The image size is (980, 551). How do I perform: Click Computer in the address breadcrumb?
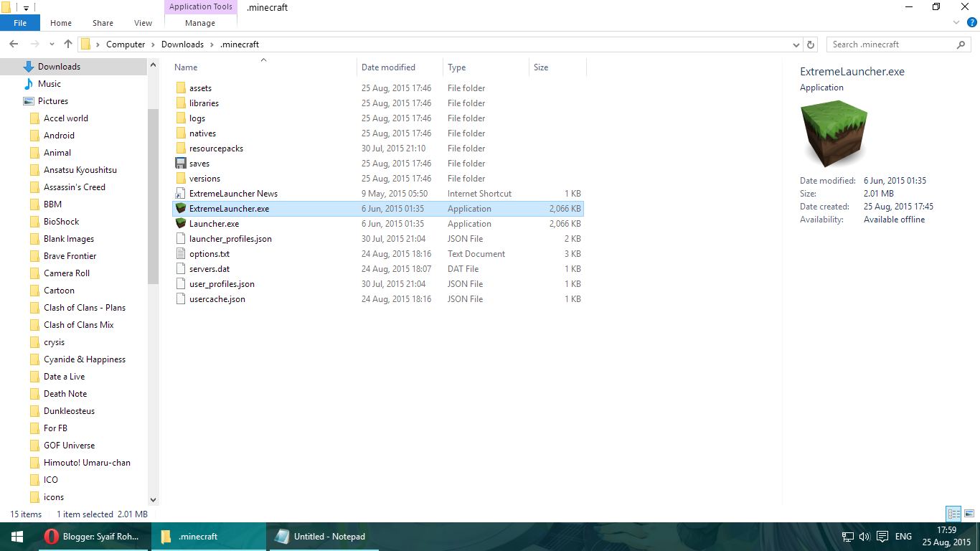[126, 44]
